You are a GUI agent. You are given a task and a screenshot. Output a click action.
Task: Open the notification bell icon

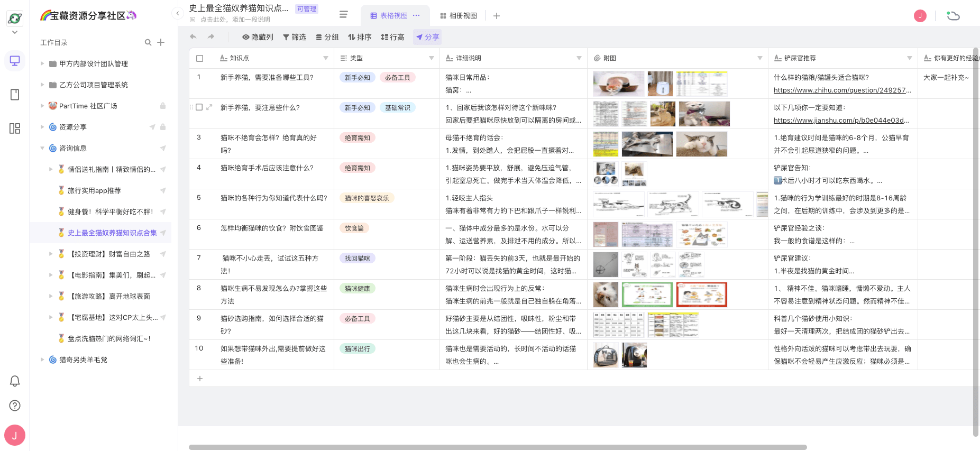coord(15,381)
